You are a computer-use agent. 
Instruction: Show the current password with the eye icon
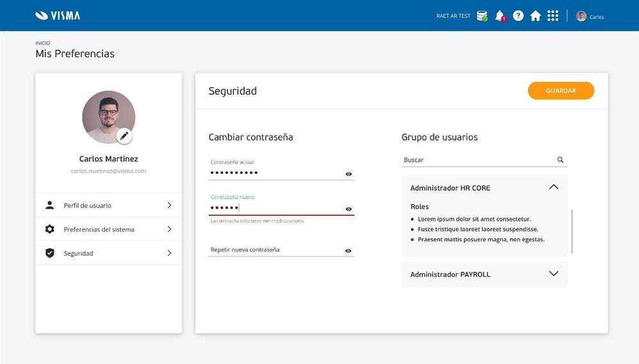pos(349,174)
